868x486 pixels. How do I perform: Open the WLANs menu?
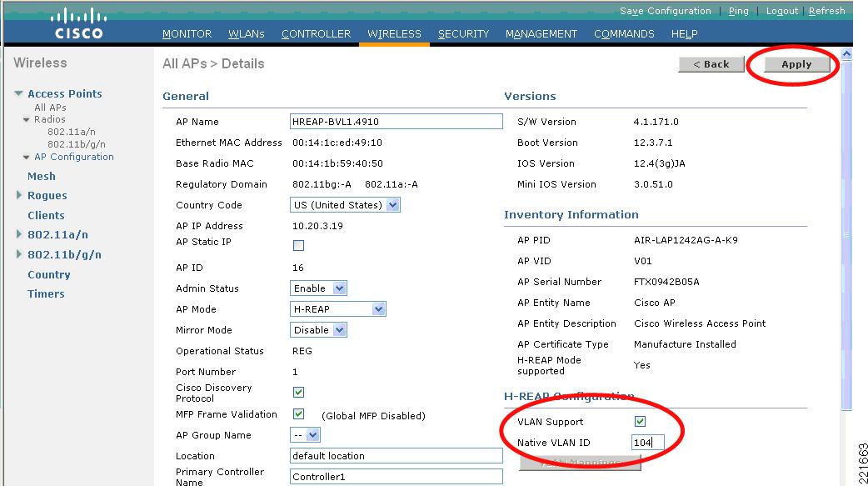point(247,34)
